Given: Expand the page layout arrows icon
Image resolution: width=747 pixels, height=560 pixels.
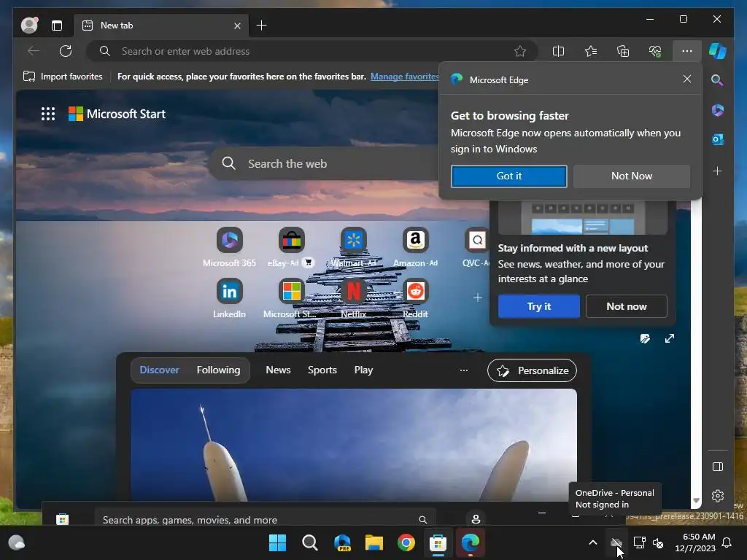Looking at the screenshot, I should (x=670, y=338).
